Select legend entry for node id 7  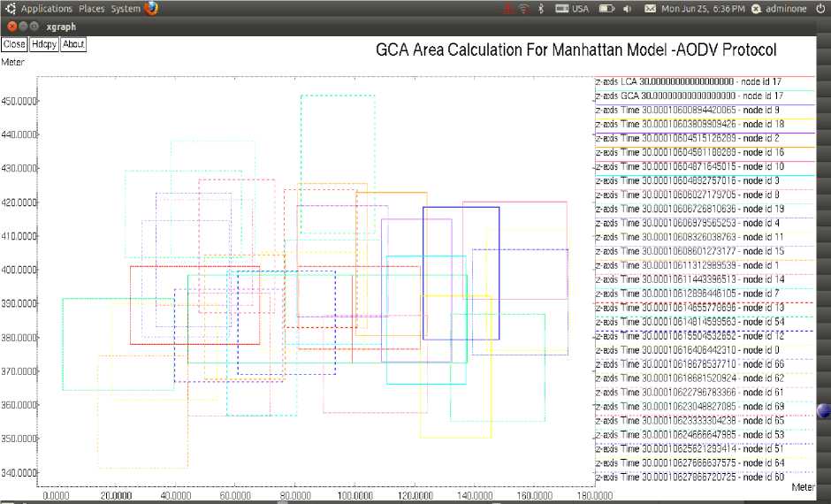pyautogui.click(x=688, y=294)
